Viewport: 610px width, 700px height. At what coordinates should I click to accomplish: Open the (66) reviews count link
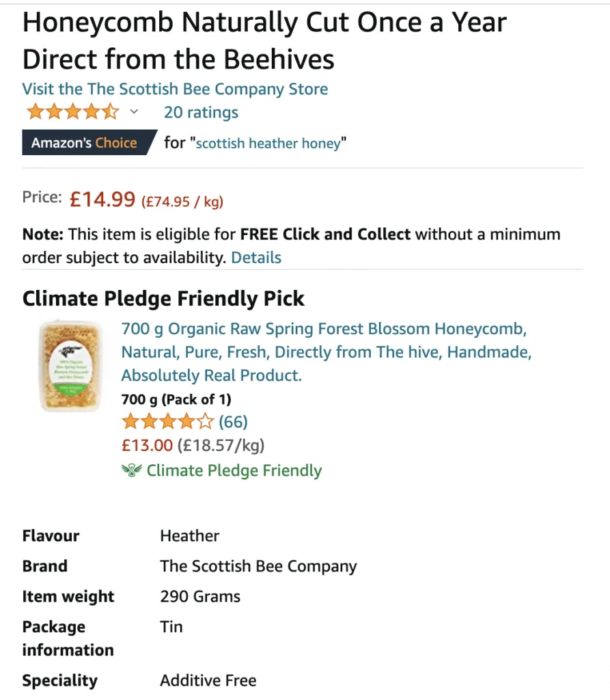tap(233, 422)
